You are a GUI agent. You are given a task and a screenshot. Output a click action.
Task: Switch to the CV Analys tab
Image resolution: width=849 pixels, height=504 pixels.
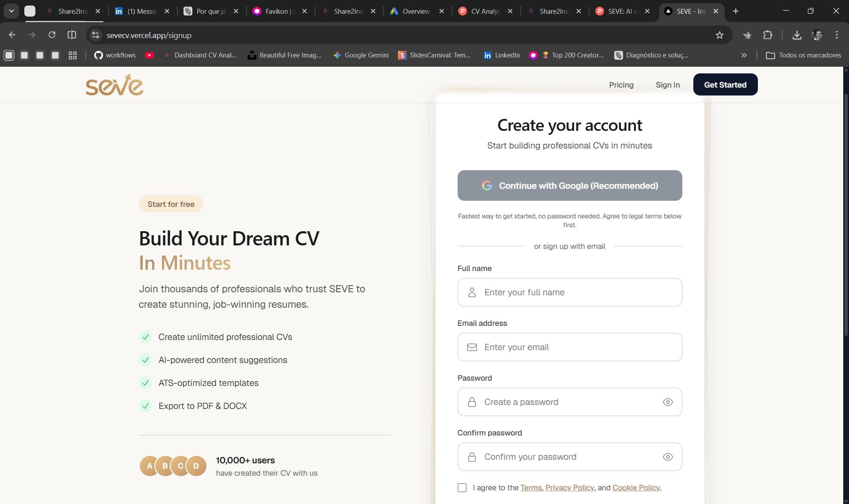click(485, 11)
